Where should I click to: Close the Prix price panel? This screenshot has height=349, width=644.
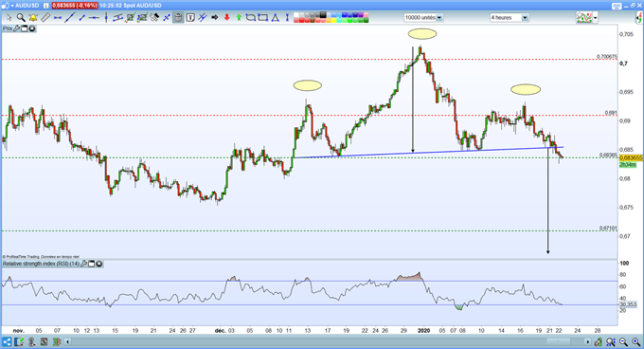31,28
